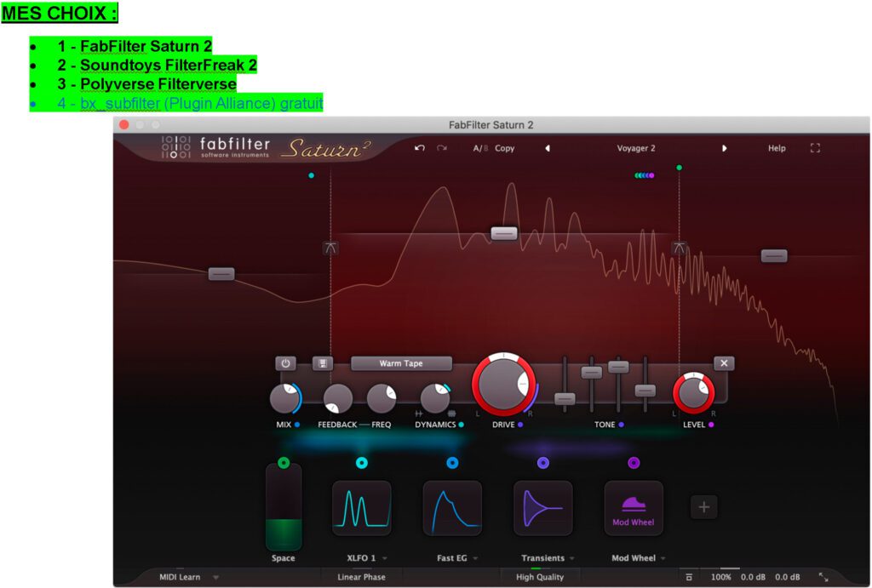
Task: Click the band save icon beside Warm Tape
Action: pos(323,363)
